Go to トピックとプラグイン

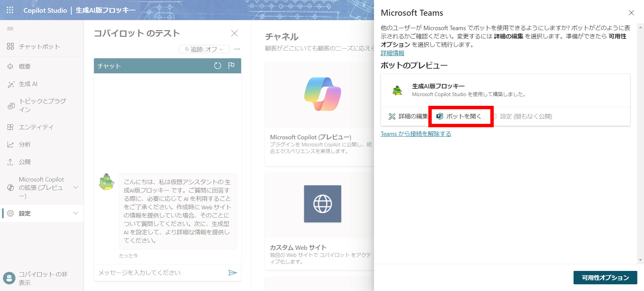[42, 105]
